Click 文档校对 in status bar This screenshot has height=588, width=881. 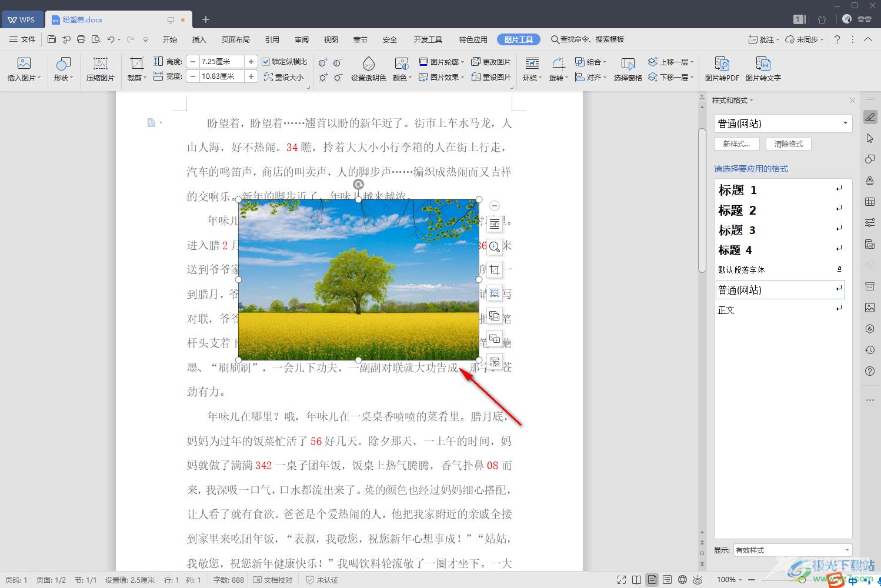pos(272,580)
